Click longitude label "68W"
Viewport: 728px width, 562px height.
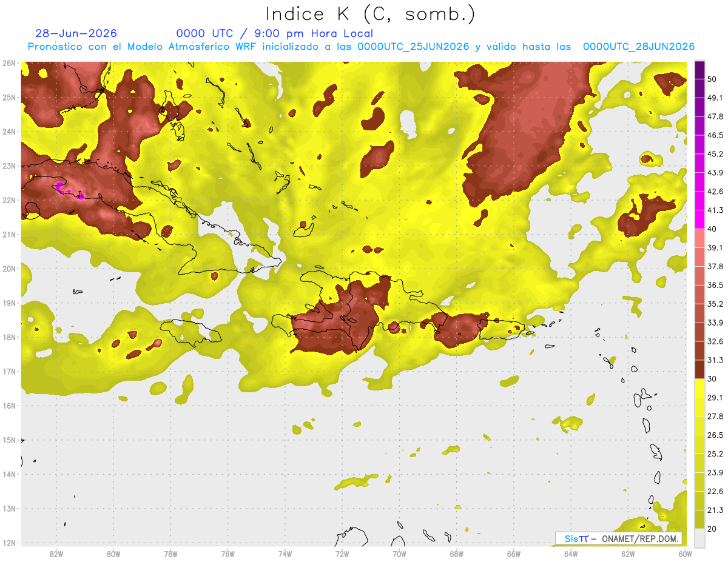tap(456, 554)
